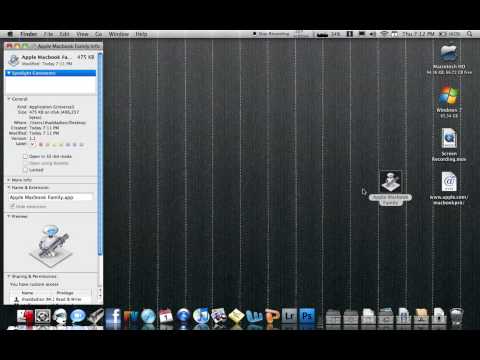
Task: Launch iTunes from the Dock
Action: pos(201,316)
